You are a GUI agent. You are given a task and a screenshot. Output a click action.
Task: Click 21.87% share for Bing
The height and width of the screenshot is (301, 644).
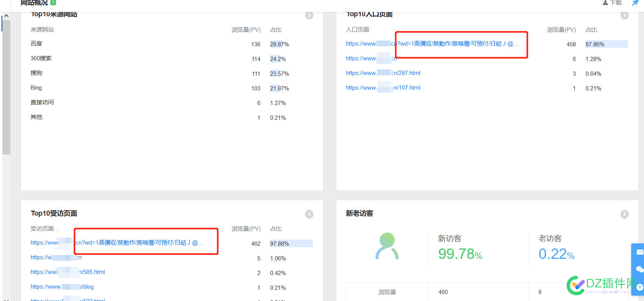click(279, 88)
